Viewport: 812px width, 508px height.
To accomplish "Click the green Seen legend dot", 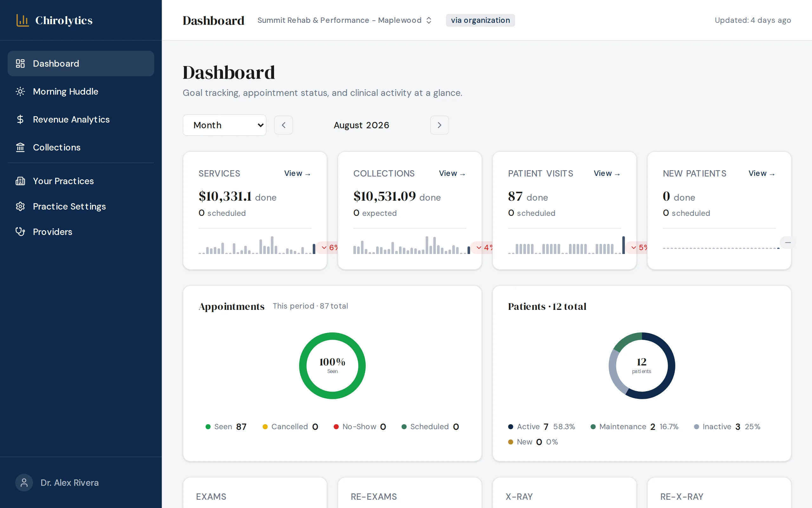I will pos(208,427).
